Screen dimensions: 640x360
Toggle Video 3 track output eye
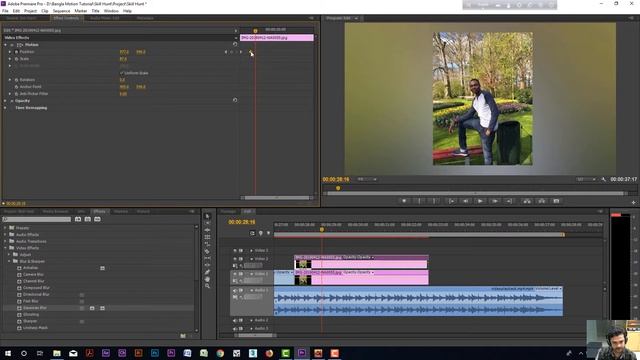(x=235, y=250)
